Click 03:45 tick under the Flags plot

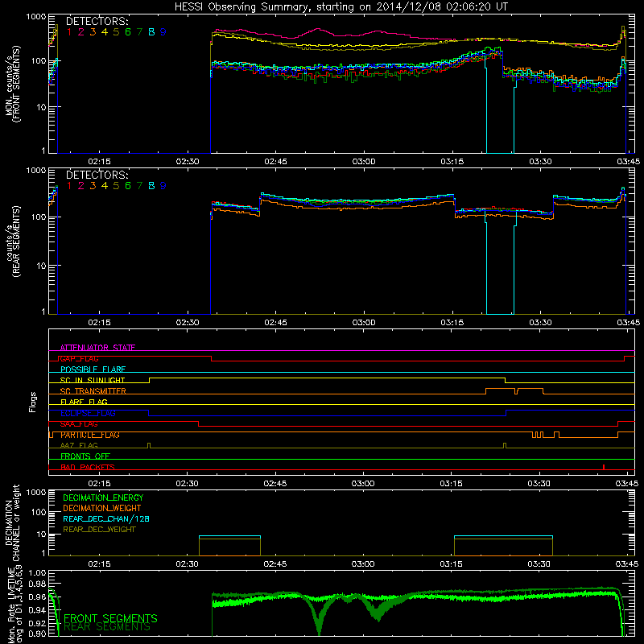(x=627, y=484)
